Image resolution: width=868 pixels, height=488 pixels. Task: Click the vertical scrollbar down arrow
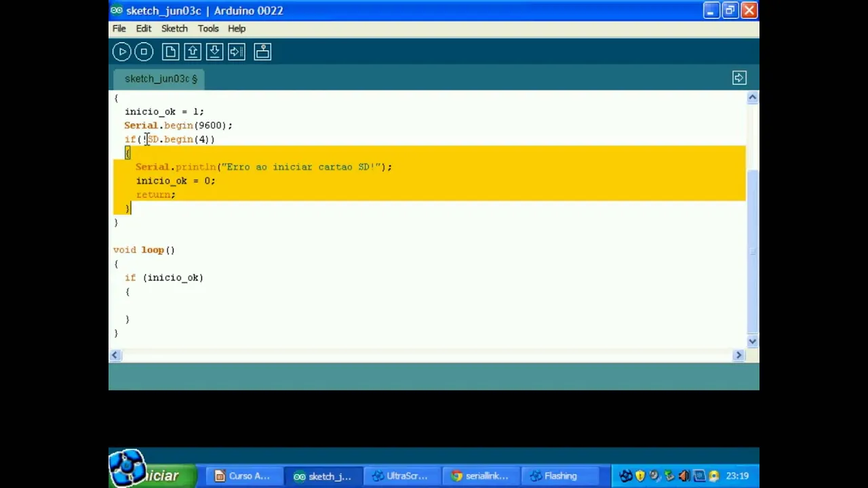tap(752, 341)
